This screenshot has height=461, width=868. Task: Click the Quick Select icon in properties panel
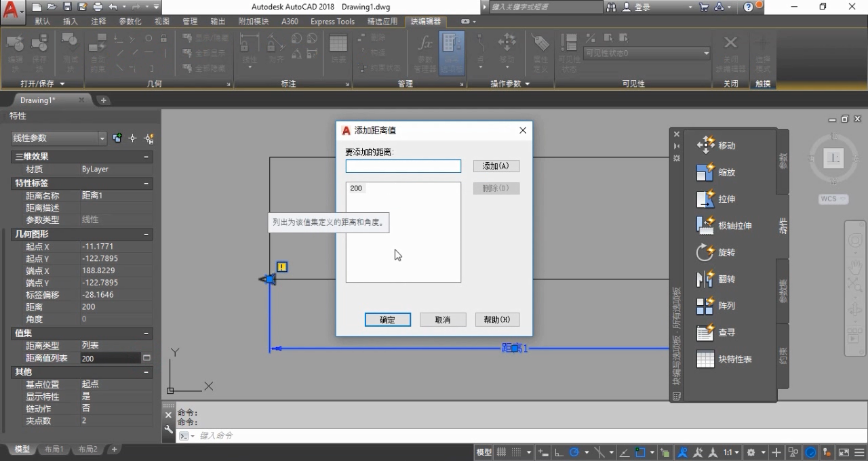point(149,138)
